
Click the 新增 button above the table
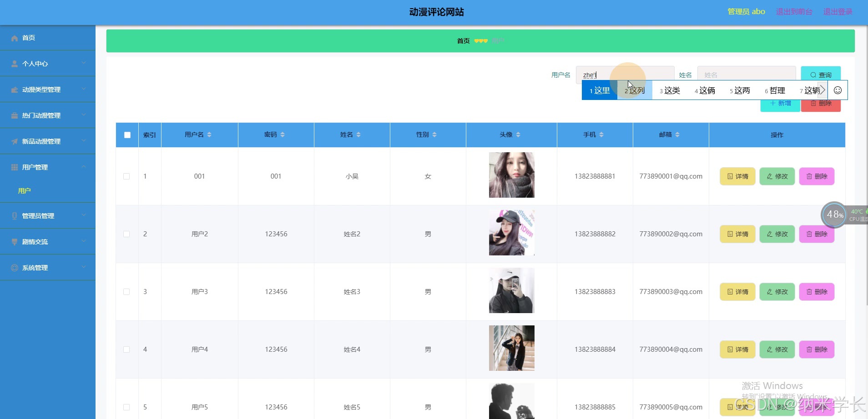[x=780, y=103]
